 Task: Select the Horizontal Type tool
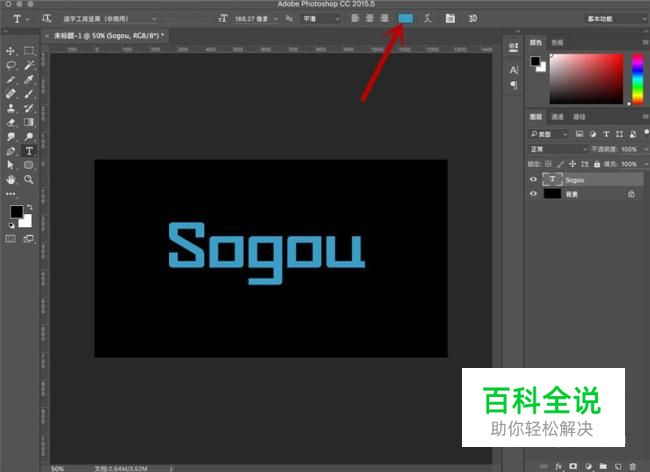(x=29, y=151)
